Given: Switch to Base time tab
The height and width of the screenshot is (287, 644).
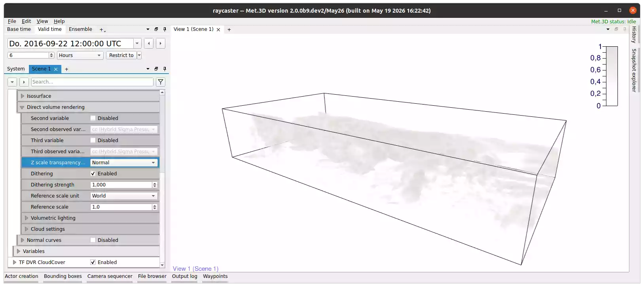Looking at the screenshot, I should pyautogui.click(x=19, y=29).
